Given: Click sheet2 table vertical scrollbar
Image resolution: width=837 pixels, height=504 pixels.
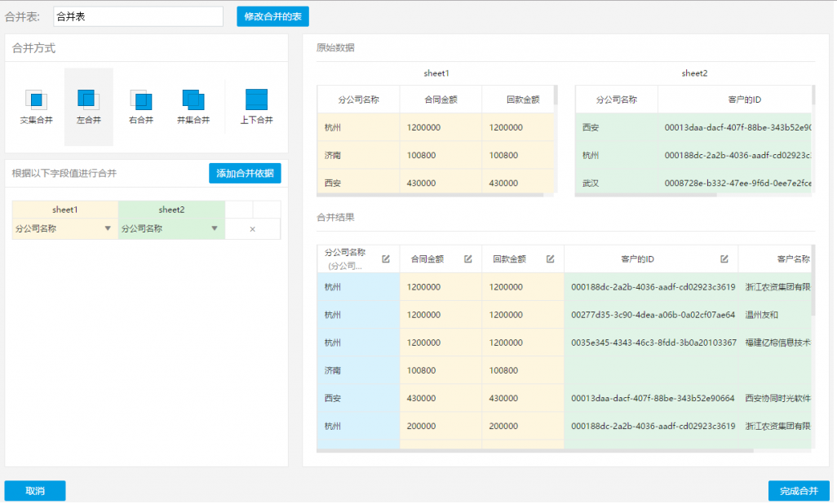Looking at the screenshot, I should click(813, 95).
